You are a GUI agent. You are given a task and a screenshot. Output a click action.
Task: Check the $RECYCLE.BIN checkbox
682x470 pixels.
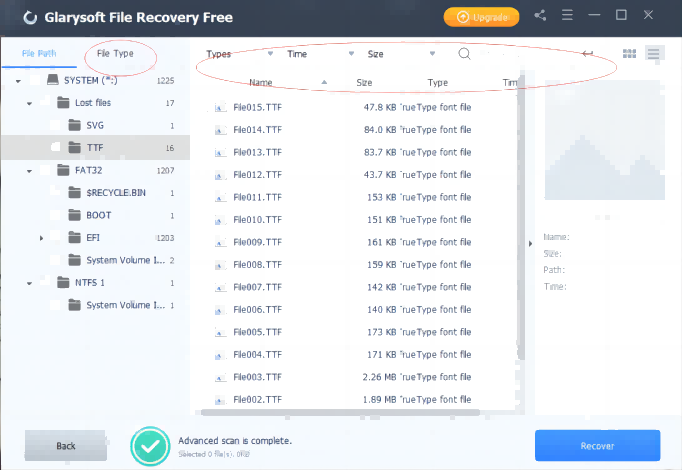[55, 193]
